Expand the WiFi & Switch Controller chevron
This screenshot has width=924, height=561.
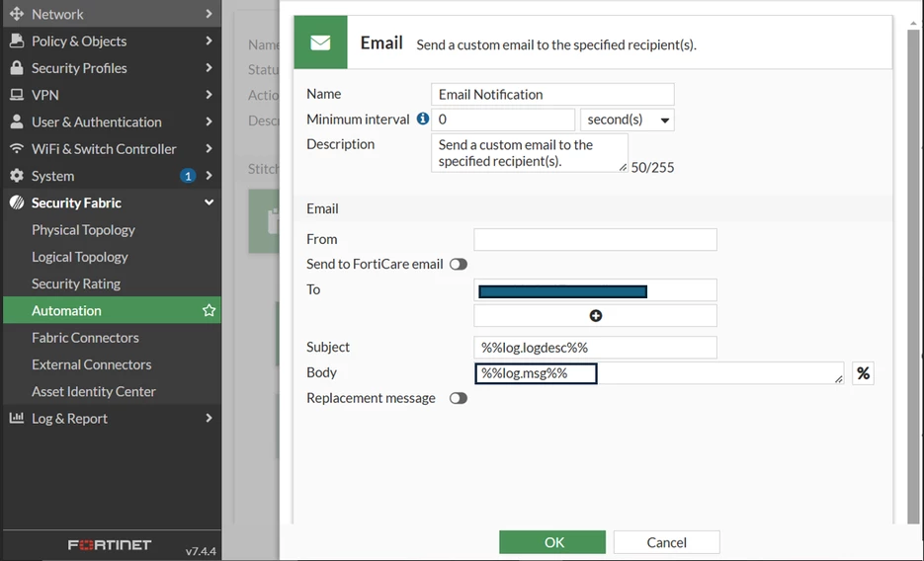pyautogui.click(x=209, y=148)
